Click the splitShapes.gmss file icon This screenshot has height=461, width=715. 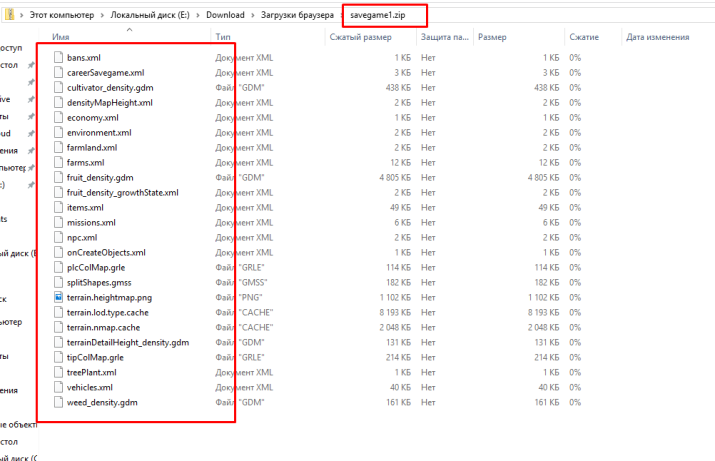58,282
